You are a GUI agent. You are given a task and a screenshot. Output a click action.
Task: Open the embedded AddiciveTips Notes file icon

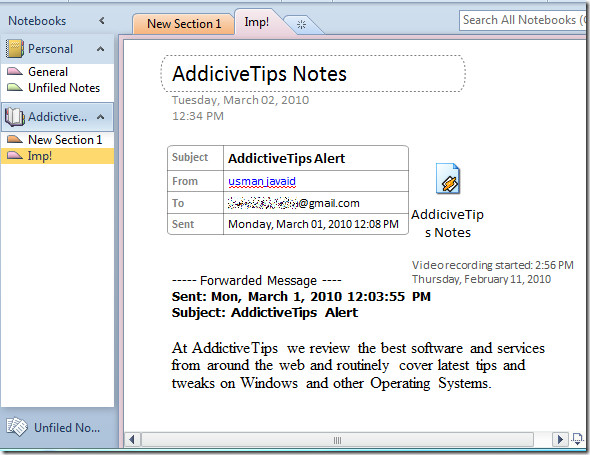tap(448, 178)
